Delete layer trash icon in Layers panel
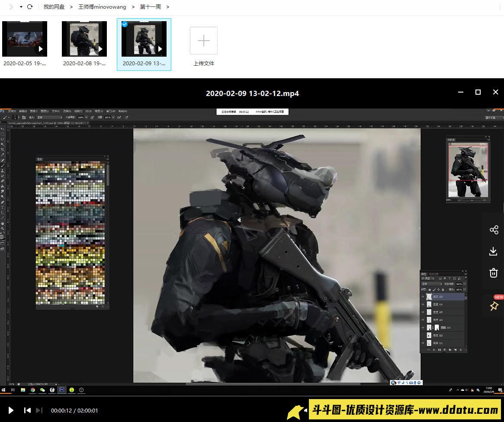Screen dimensions: 504x422 (x=461, y=350)
